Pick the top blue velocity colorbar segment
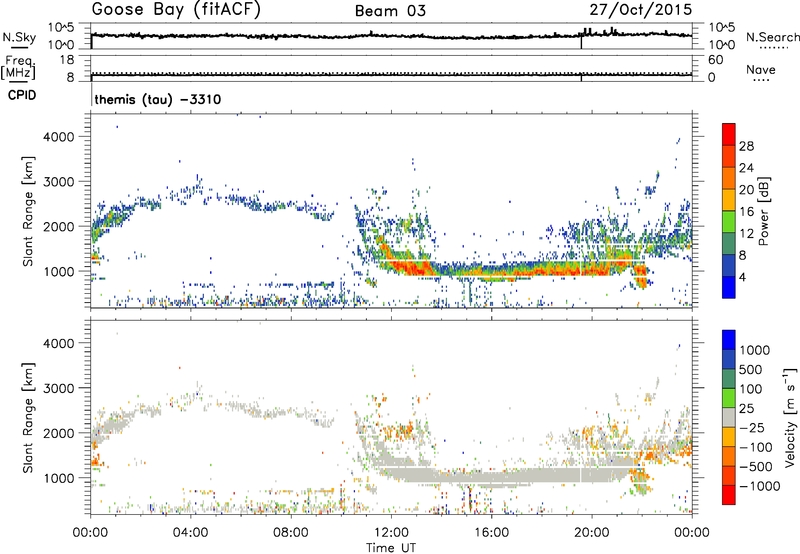The height and width of the screenshot is (554, 800). pos(729,340)
